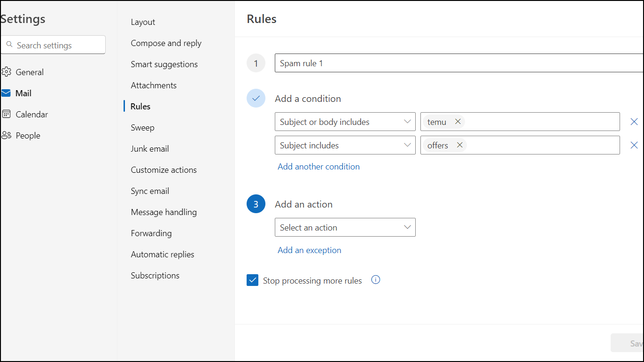Remove the 'temu' keyword chip
Screen dimensions: 644x362
458,122
